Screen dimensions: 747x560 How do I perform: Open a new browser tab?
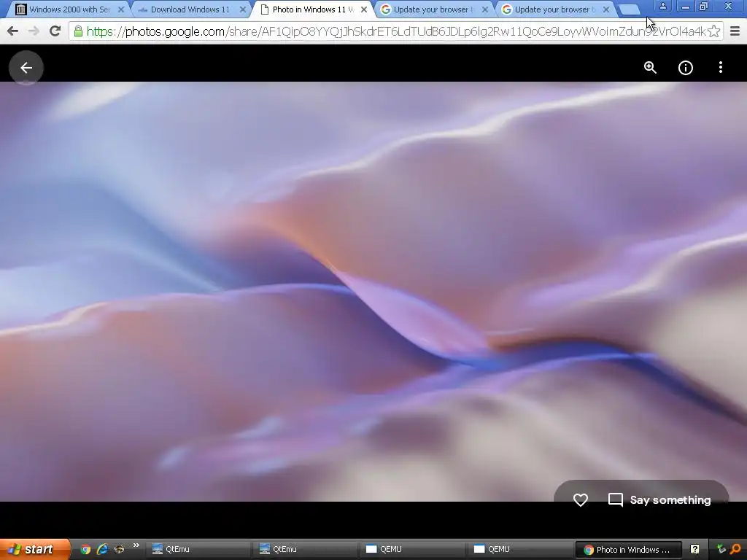click(630, 9)
